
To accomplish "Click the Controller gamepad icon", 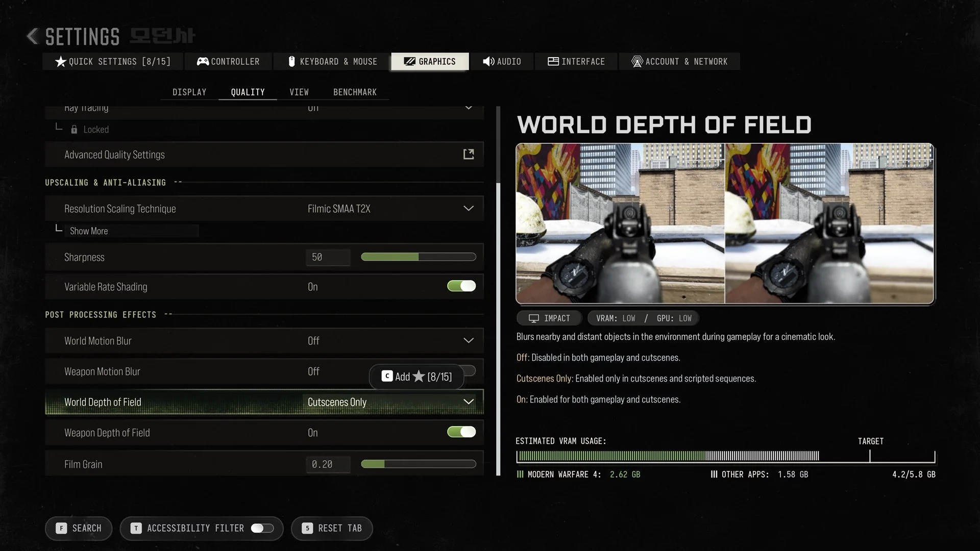I will [203, 62].
